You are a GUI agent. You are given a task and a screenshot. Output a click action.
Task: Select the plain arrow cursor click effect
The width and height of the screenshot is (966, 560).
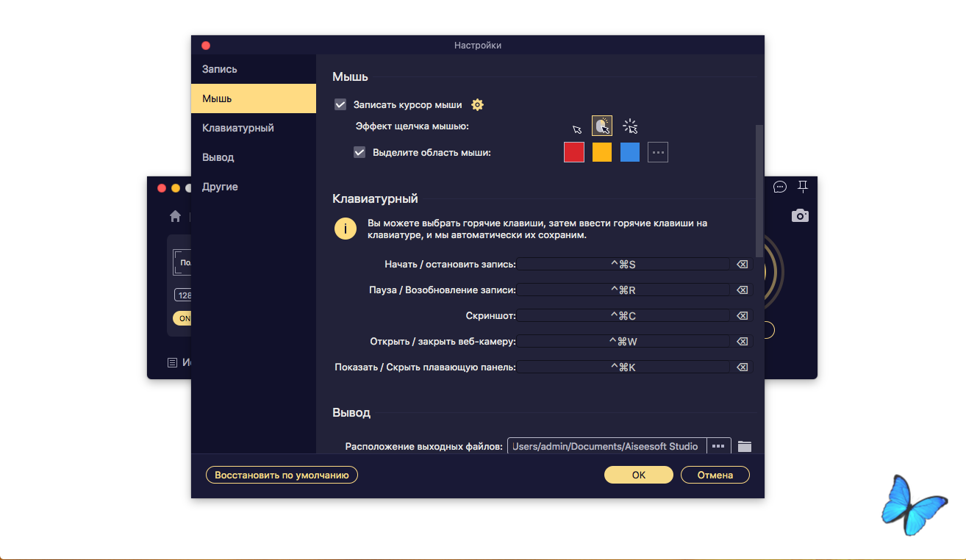(x=577, y=128)
